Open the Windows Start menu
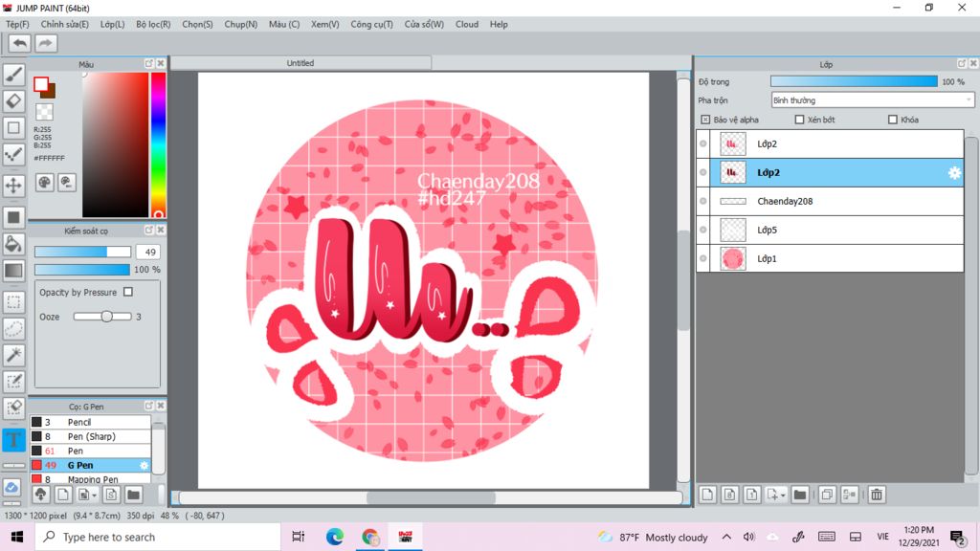980x551 pixels. point(17,537)
